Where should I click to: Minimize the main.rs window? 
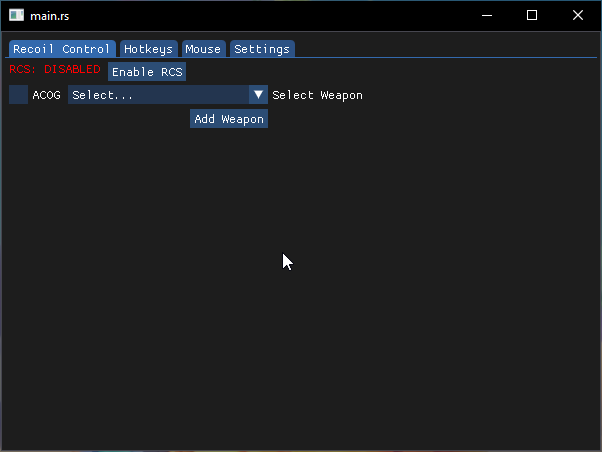tap(487, 15)
